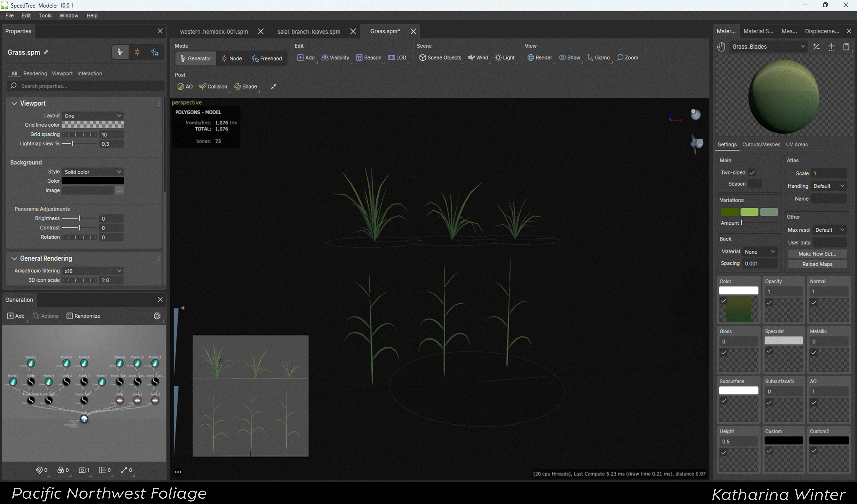Open the LOD tool
Screen dimensions: 857x504
[x=397, y=58]
